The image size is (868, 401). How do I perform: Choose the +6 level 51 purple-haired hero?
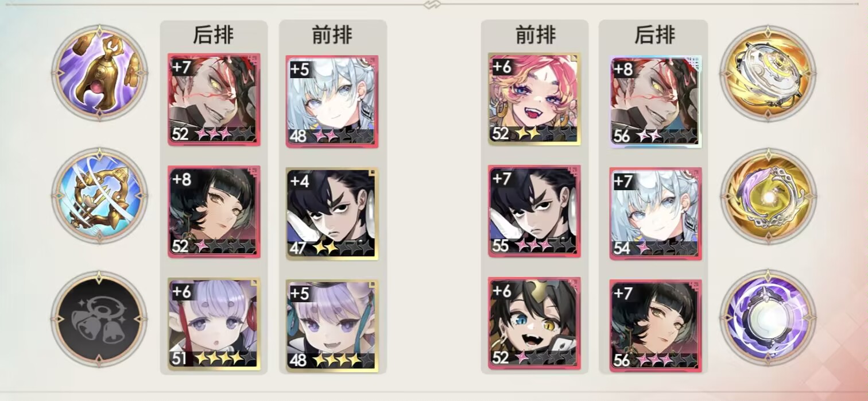(214, 324)
